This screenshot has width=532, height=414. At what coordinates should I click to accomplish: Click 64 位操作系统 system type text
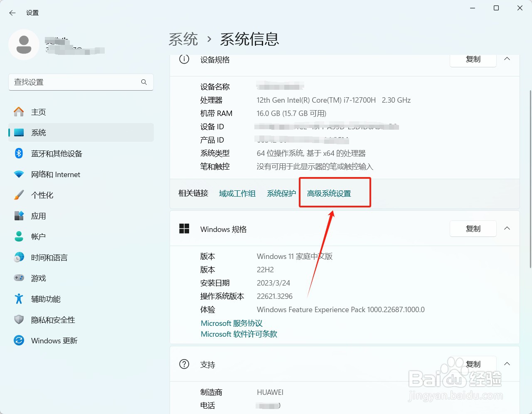(311, 153)
